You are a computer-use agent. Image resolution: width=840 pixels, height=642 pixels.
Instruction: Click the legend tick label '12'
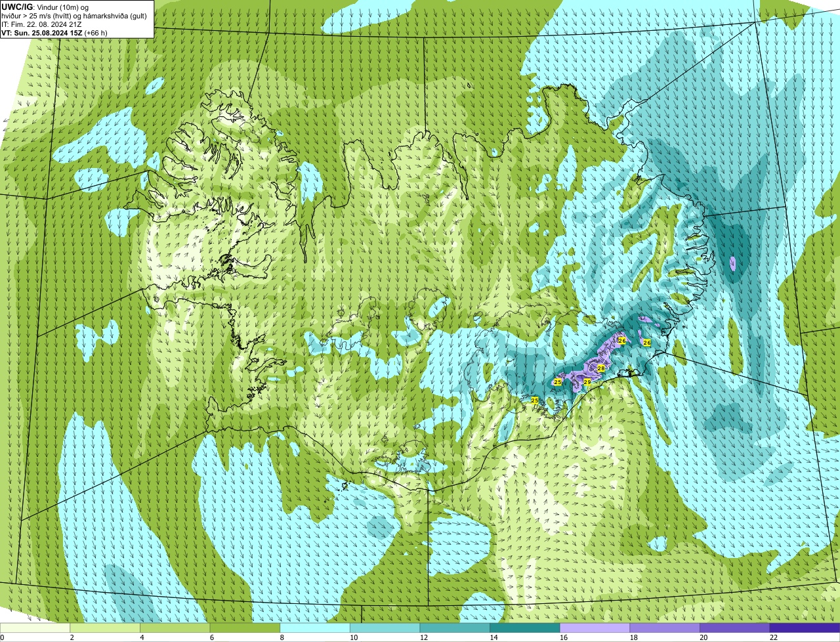pyautogui.click(x=424, y=637)
